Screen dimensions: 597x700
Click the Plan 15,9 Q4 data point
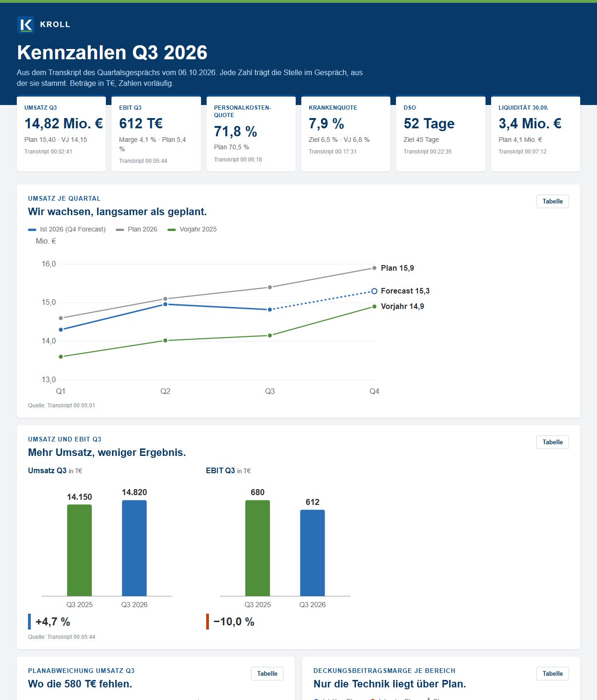(374, 268)
